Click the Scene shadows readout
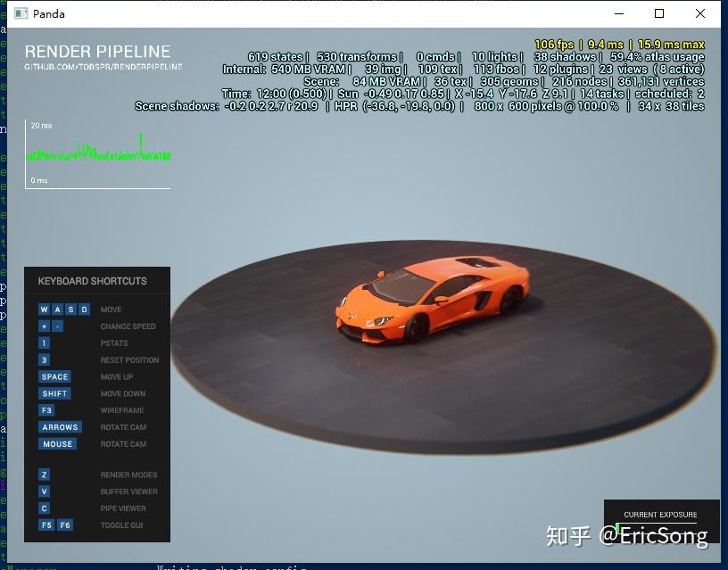The image size is (728, 570). [227, 106]
